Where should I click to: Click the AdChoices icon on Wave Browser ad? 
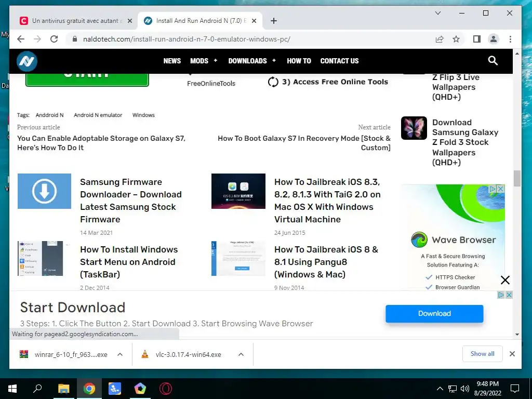[493, 189]
